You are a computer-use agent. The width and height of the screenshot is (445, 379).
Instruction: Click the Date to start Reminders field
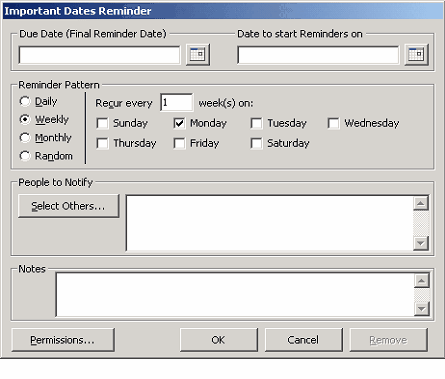318,55
